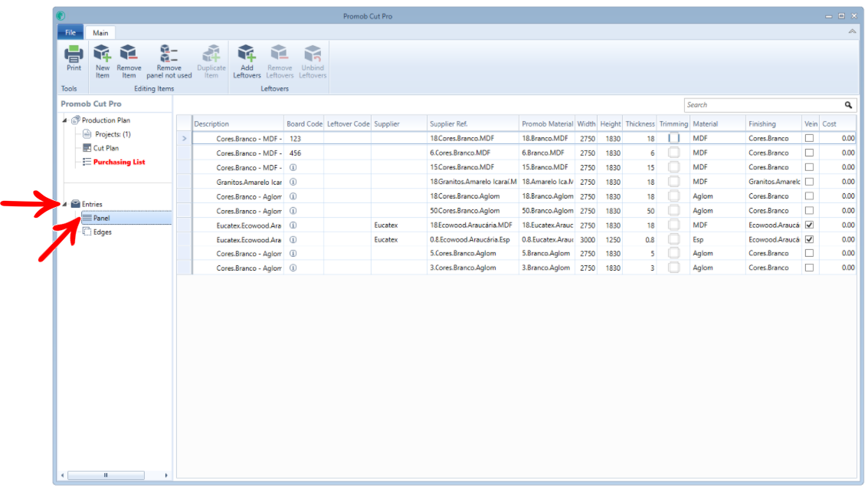
Task: Toggle Trimming for 50.Cores.Branco.Aglom row
Action: click(x=673, y=211)
